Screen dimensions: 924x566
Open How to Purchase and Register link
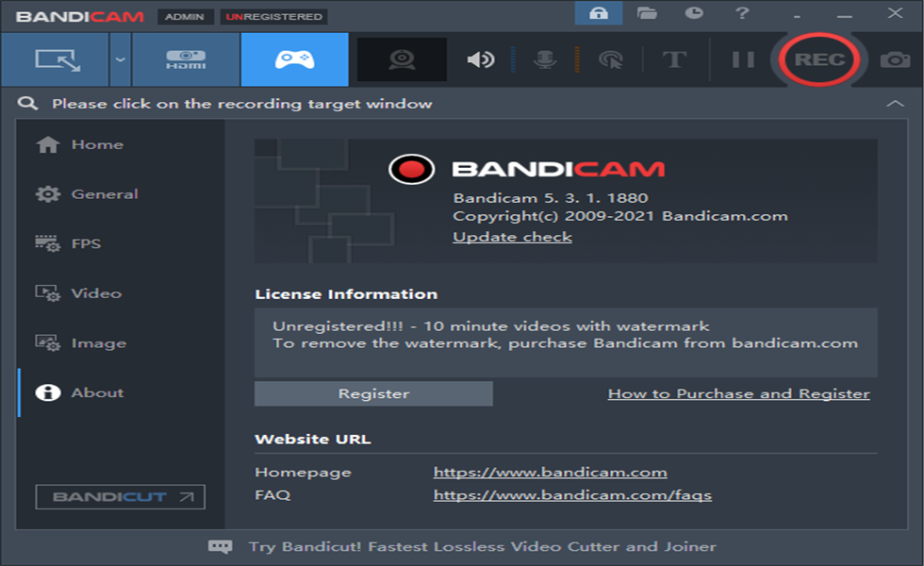coord(738,394)
